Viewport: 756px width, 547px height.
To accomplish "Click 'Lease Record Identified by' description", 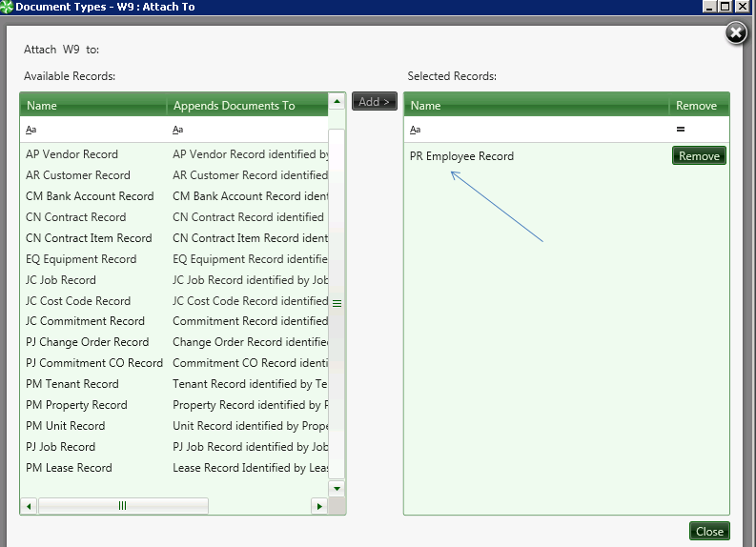I will [x=250, y=468].
